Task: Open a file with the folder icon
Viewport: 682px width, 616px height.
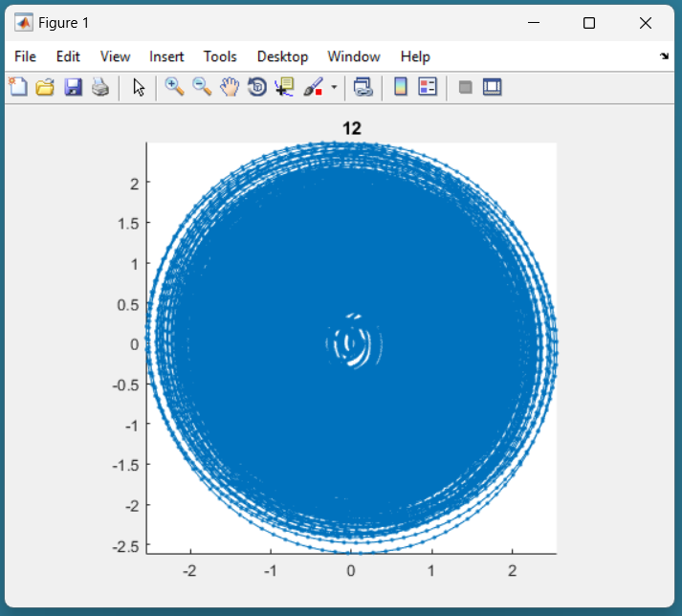Action: [x=45, y=87]
